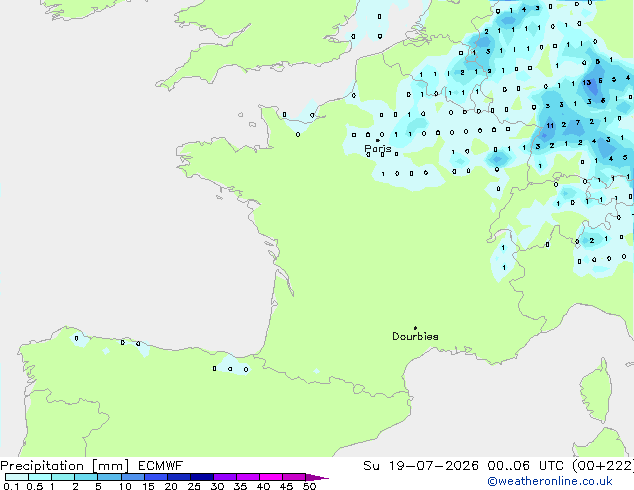Viewport: 634px width, 490px height.
Task: Click the 10–15 mm legend swatch
Action: click(x=132, y=477)
